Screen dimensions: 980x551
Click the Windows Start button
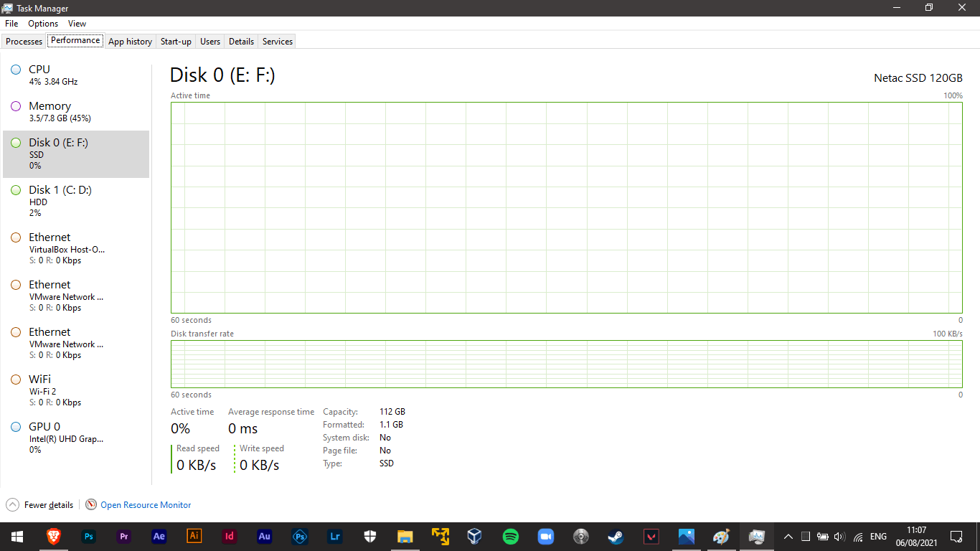tap(17, 536)
